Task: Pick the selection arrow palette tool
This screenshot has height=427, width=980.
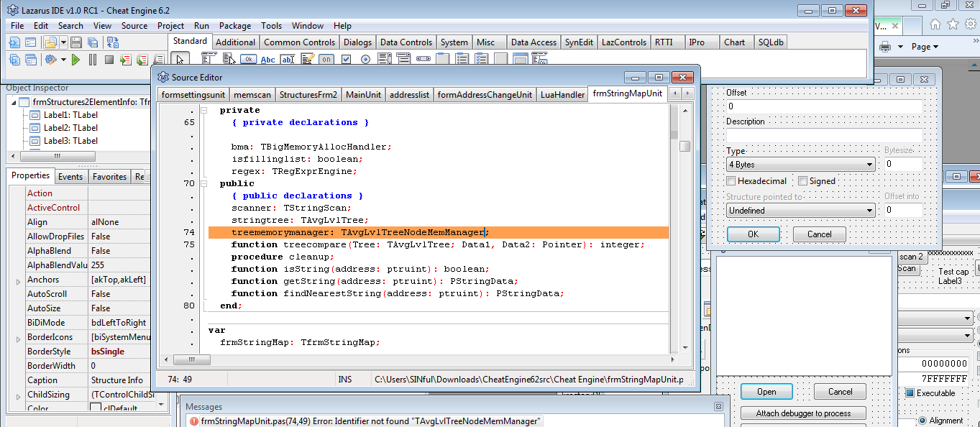Action: pos(180,60)
